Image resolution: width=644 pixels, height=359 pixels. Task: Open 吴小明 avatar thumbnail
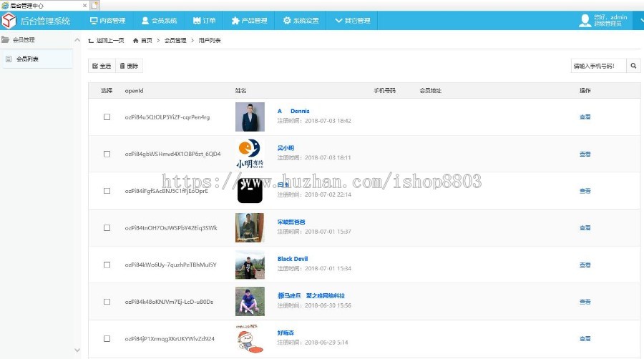click(250, 154)
